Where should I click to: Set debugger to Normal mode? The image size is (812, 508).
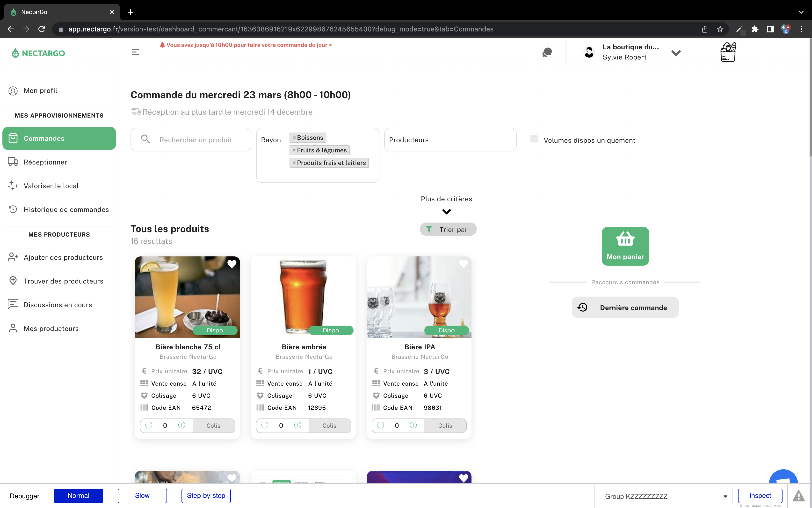[79, 496]
